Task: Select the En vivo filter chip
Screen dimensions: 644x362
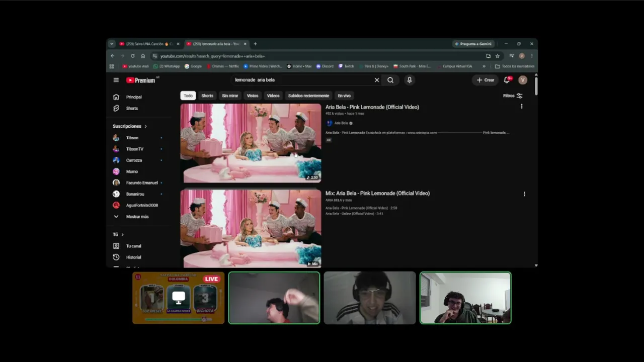Action: coord(344,96)
